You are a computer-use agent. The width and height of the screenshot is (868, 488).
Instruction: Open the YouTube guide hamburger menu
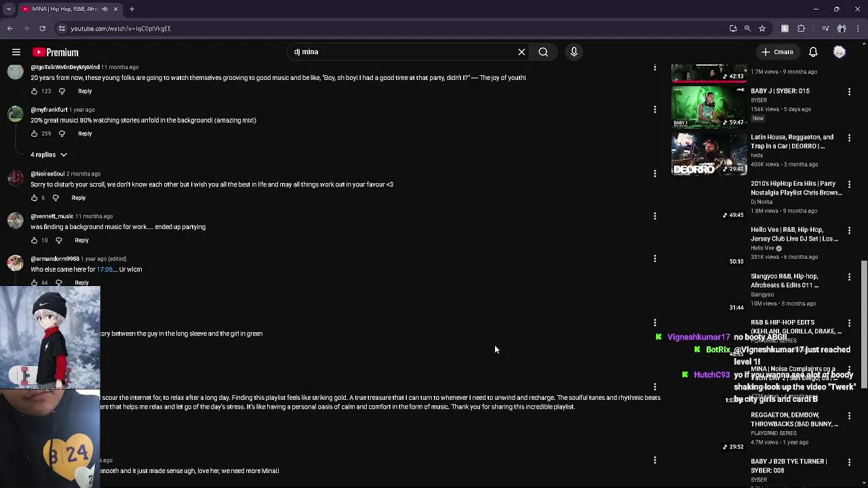tap(16, 52)
